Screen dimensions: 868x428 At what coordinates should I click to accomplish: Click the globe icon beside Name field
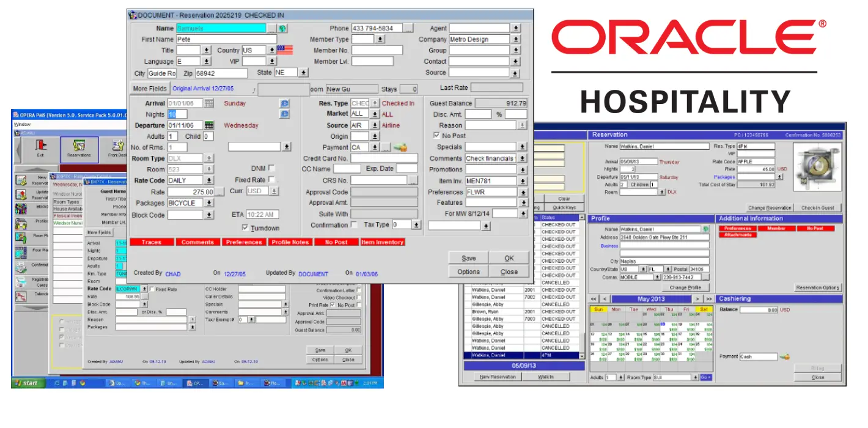click(x=282, y=28)
